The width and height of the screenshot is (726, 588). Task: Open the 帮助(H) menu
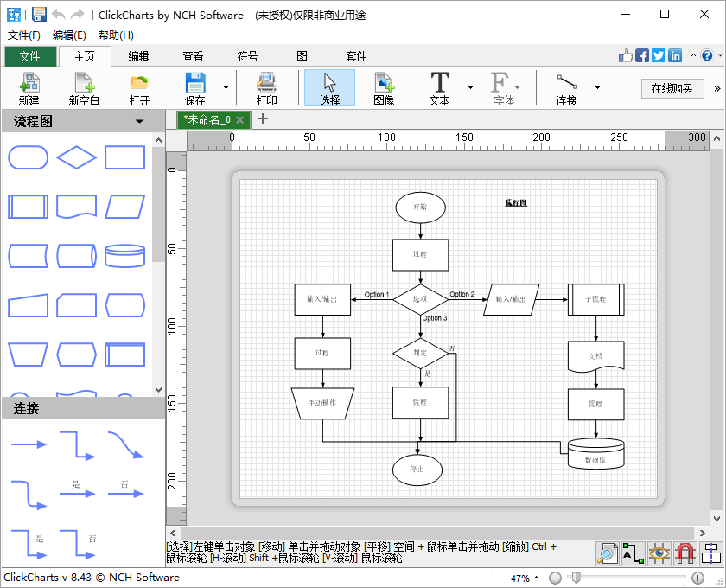coord(116,35)
